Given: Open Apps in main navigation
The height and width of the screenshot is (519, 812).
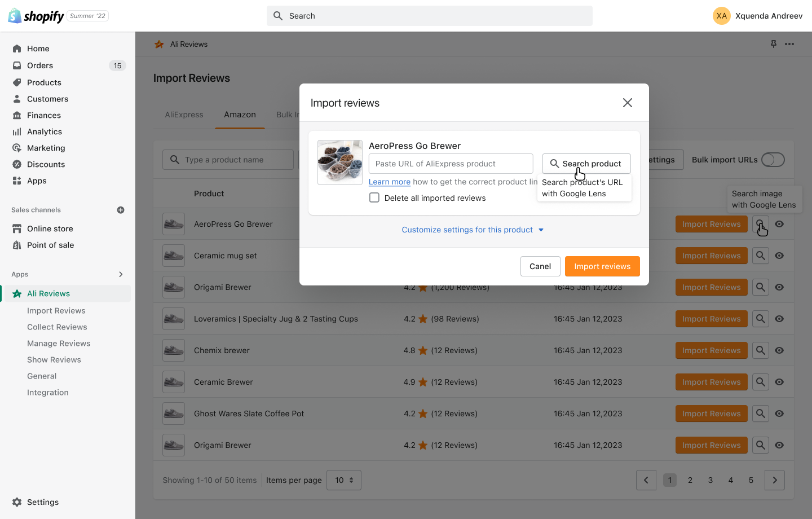Looking at the screenshot, I should pos(37,181).
